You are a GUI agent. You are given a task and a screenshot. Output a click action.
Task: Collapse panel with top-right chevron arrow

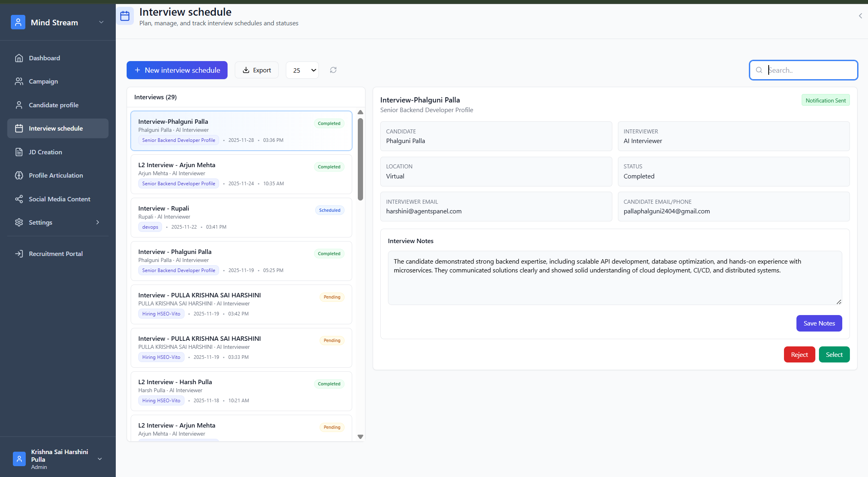tap(860, 16)
